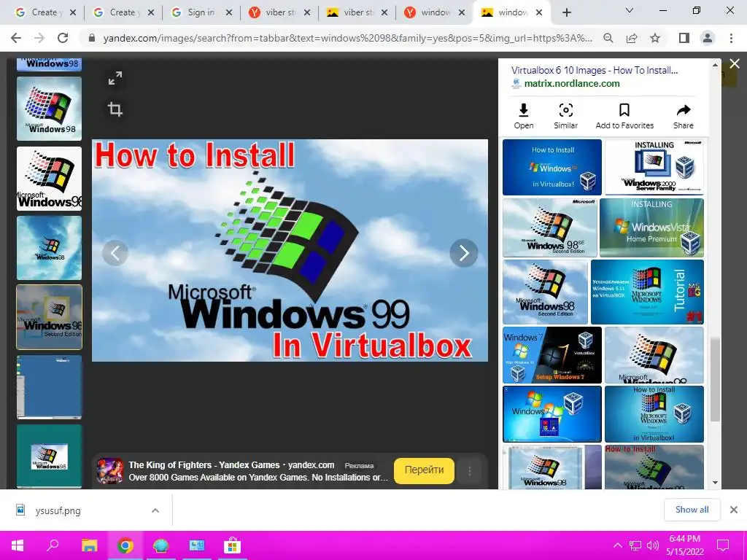The image size is (747, 560).
Task: Close the Yandex image viewer
Action: tap(735, 64)
